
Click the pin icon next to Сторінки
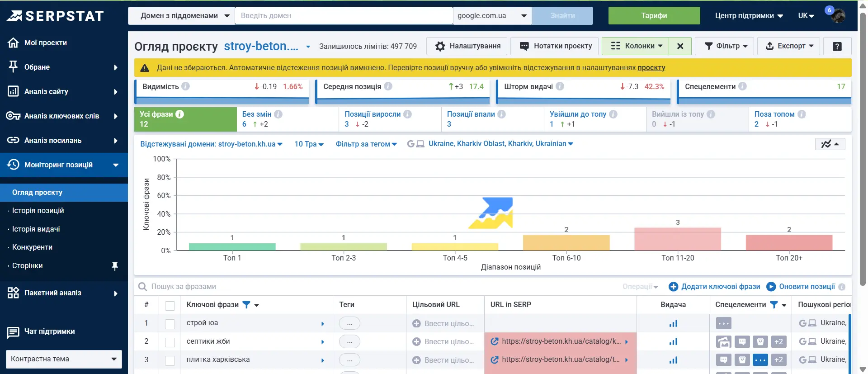pyautogui.click(x=115, y=266)
